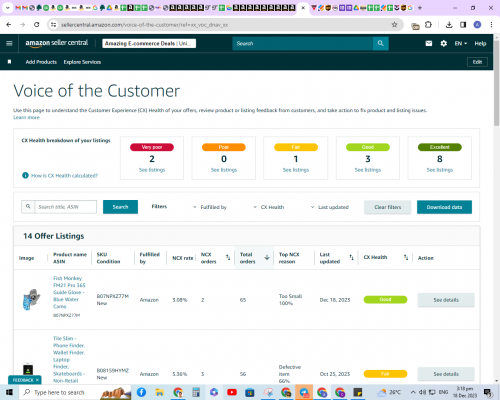Open the settings gear icon

[x=443, y=43]
